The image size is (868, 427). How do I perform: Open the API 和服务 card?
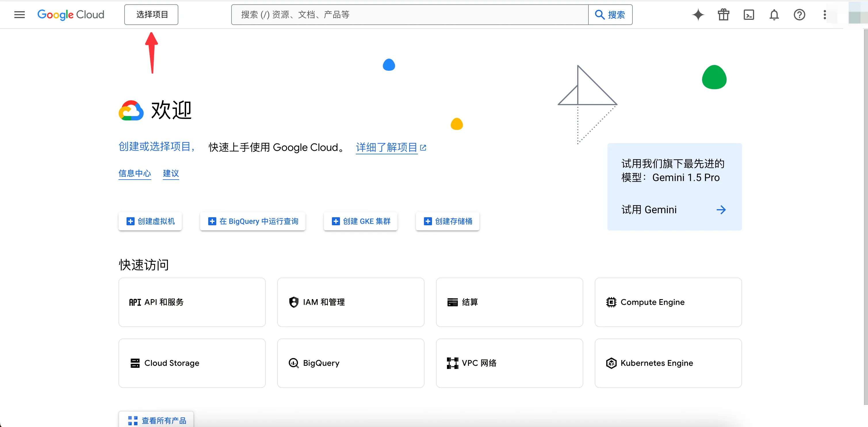click(192, 302)
